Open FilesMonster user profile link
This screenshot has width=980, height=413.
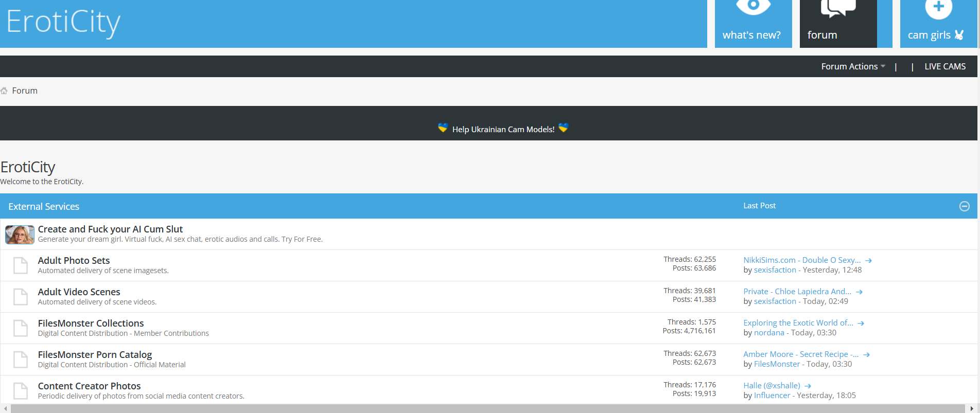pyautogui.click(x=777, y=364)
